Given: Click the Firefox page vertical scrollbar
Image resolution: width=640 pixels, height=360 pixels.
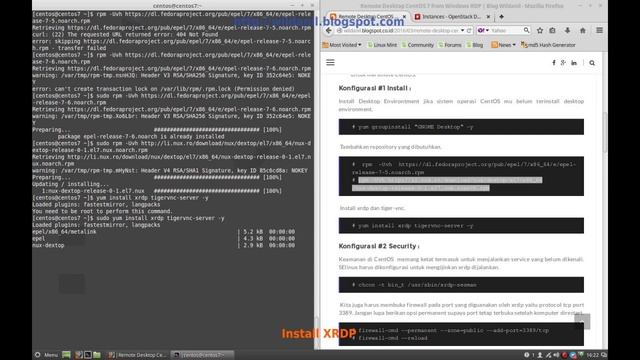Looking at the screenshot, I should pos(605,133).
